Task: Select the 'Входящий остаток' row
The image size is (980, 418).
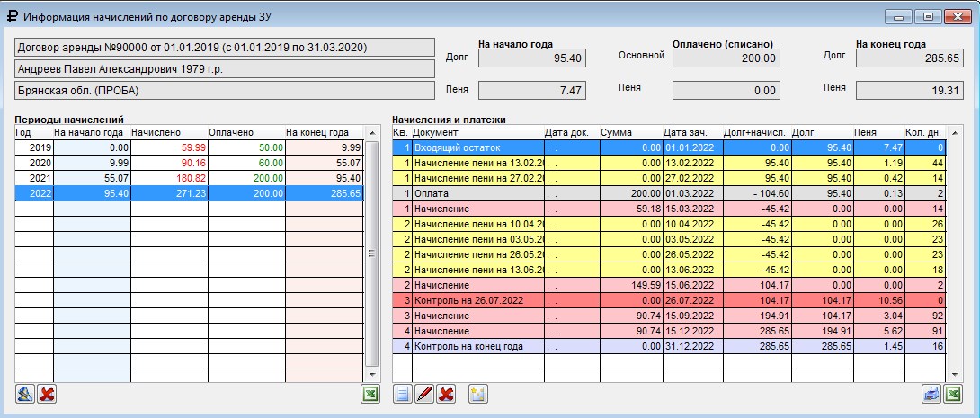Action: click(669, 147)
